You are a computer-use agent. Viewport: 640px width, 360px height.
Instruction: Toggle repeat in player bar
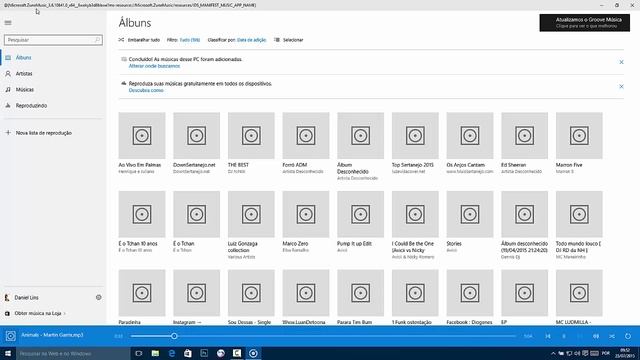(x=628, y=336)
